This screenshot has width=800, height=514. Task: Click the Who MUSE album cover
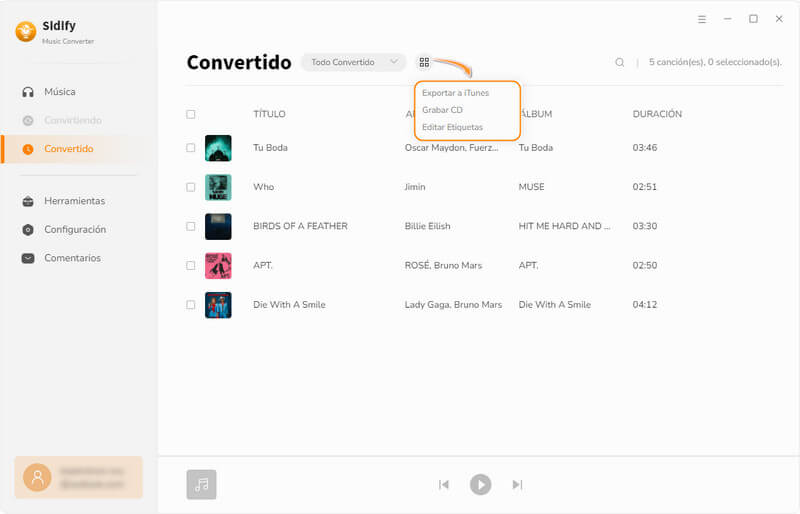218,187
